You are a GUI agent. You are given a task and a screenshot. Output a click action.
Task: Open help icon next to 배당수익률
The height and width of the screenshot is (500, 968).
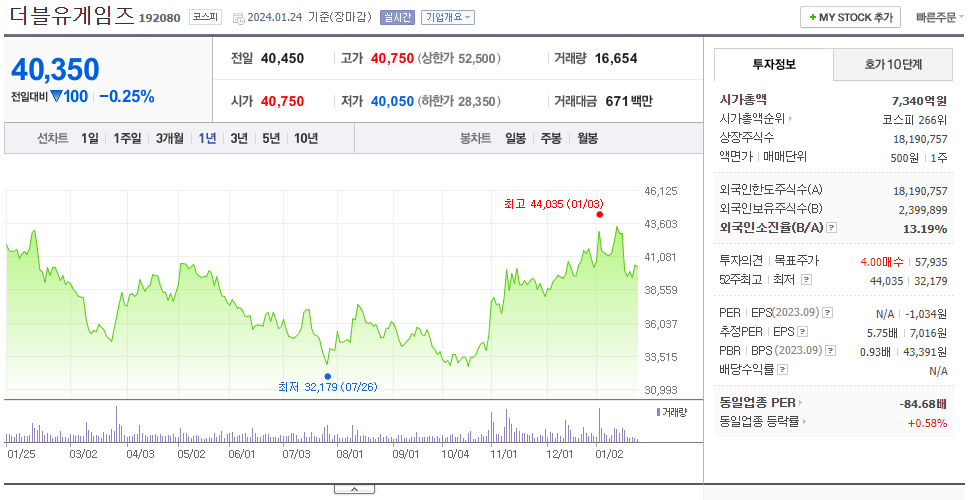tap(782, 370)
